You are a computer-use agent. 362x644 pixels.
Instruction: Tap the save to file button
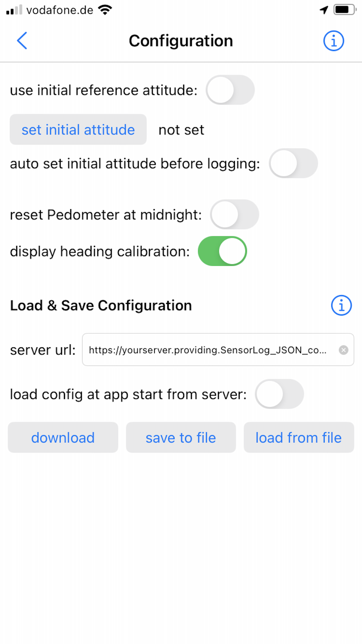pyautogui.click(x=181, y=438)
